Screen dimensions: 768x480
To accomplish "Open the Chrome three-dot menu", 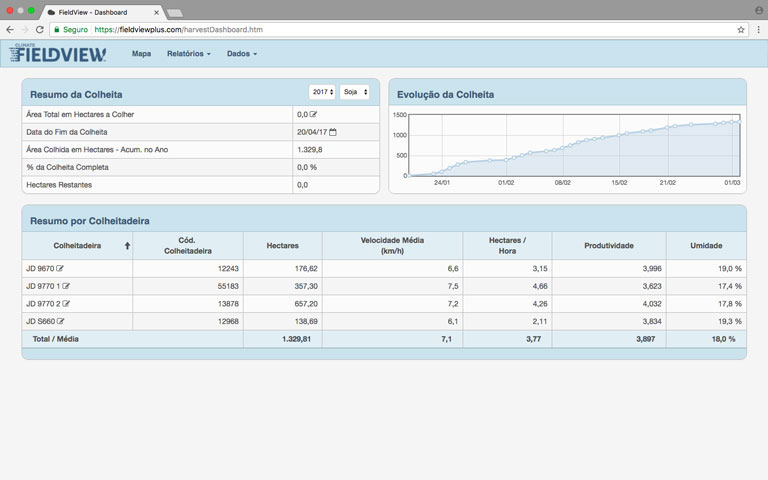I will pos(758,29).
